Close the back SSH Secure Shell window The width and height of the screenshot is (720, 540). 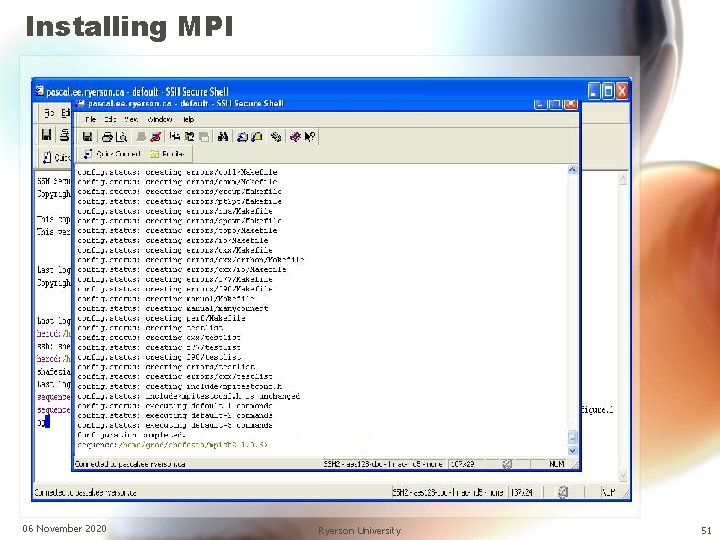(622, 91)
